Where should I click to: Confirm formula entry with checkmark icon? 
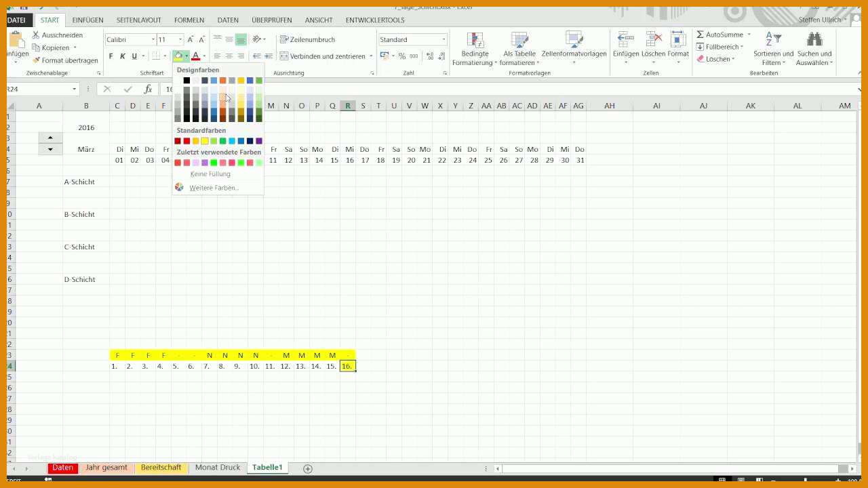tap(127, 89)
